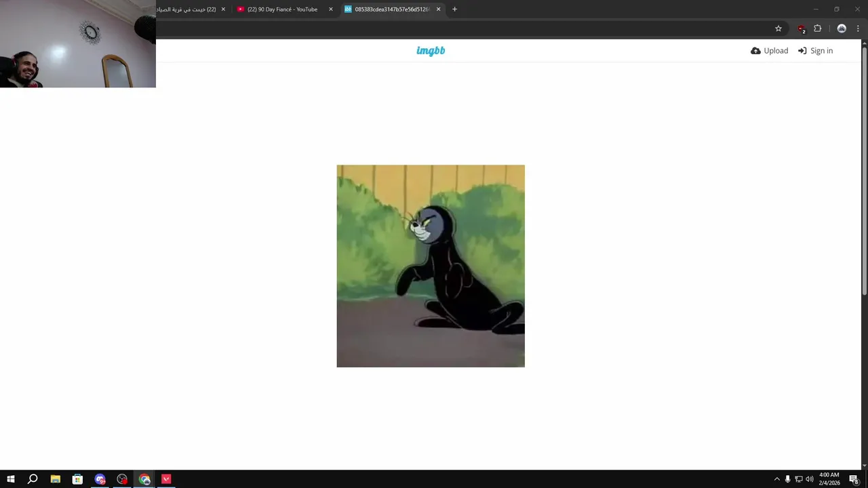Click the scrollbar up arrow

click(864, 42)
